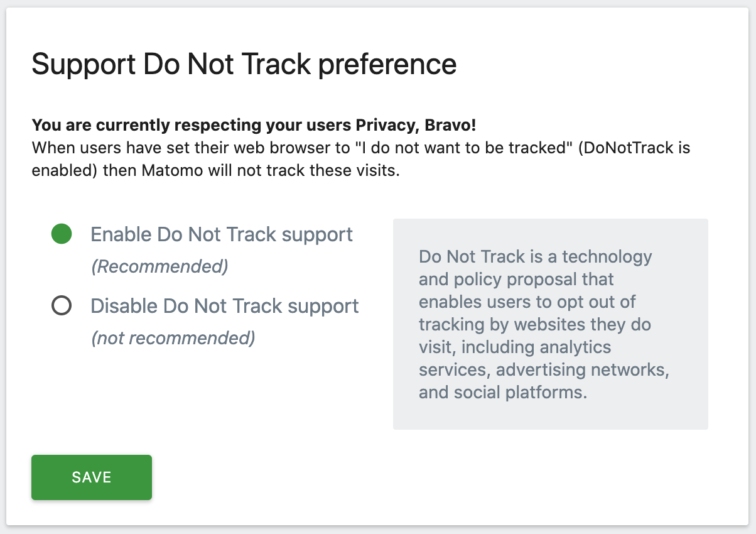Click the Support Do Not Track preference heading

click(245, 64)
